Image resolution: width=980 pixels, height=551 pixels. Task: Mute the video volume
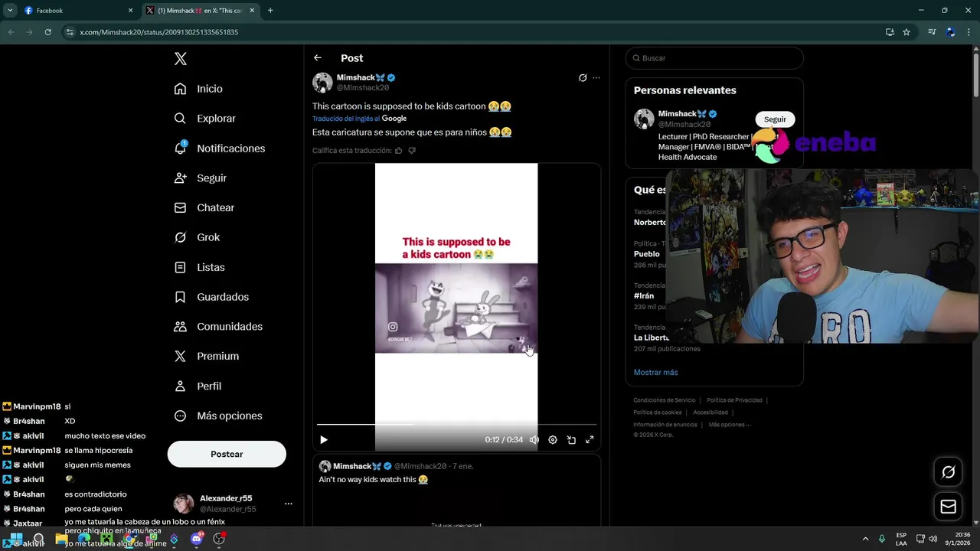[534, 440]
